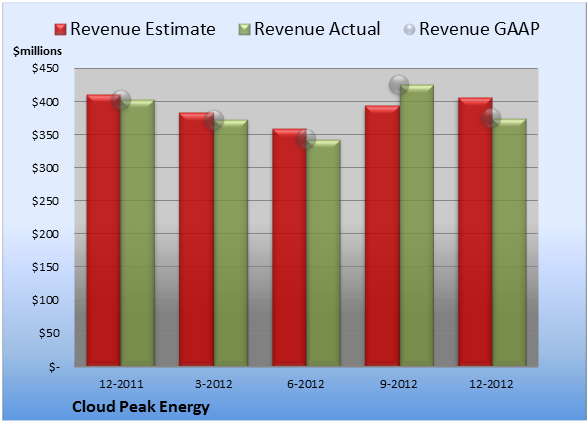Image resolution: width=588 pixels, height=422 pixels.
Task: Click the '$200' axis value
Action: click(45, 234)
